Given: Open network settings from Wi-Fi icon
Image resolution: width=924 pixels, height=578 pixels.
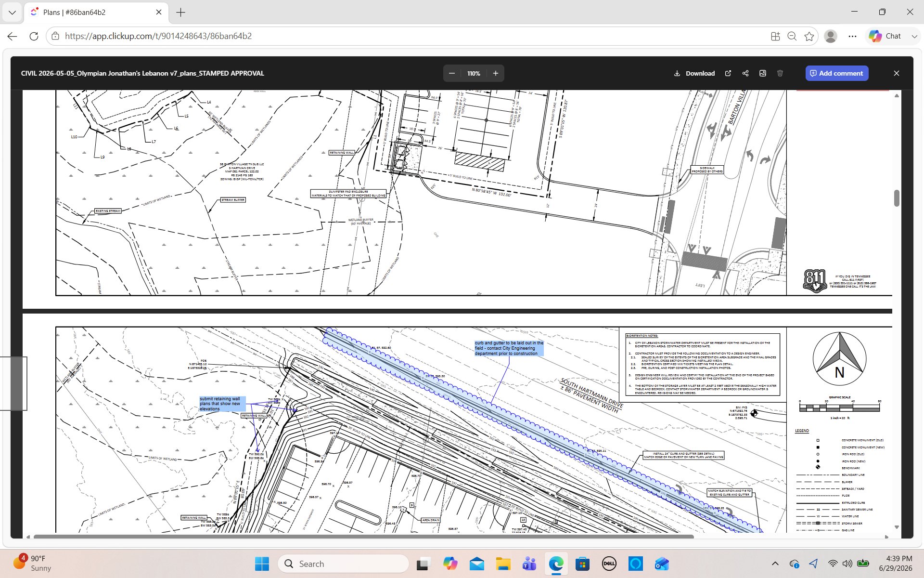Looking at the screenshot, I should (x=833, y=564).
